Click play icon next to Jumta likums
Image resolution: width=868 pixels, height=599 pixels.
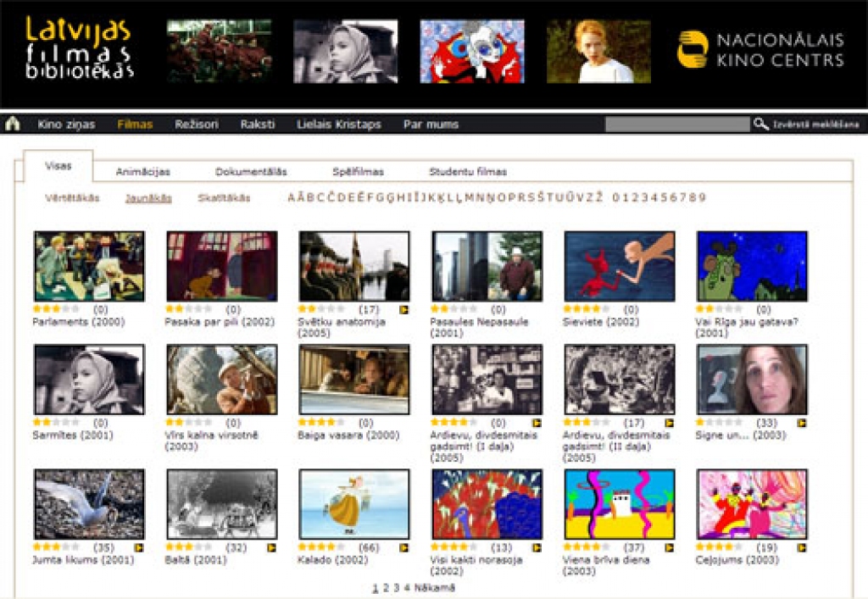[139, 548]
